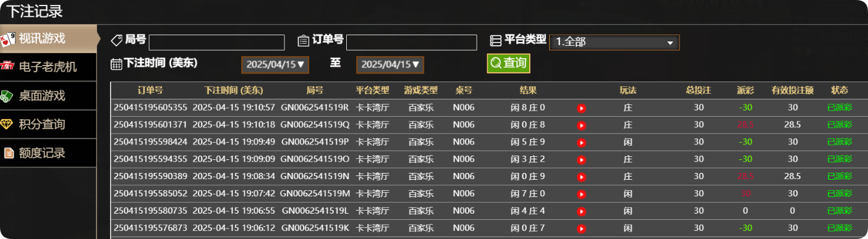Screen dimensions: 868x239
Task: Play video replay for round GN0062541519N
Action: (581, 177)
